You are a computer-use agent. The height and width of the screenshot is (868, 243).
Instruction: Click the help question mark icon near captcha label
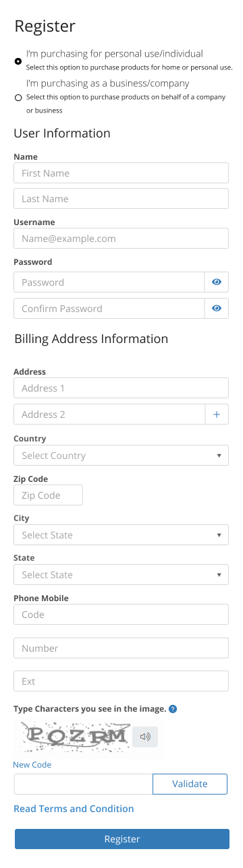[x=173, y=709]
